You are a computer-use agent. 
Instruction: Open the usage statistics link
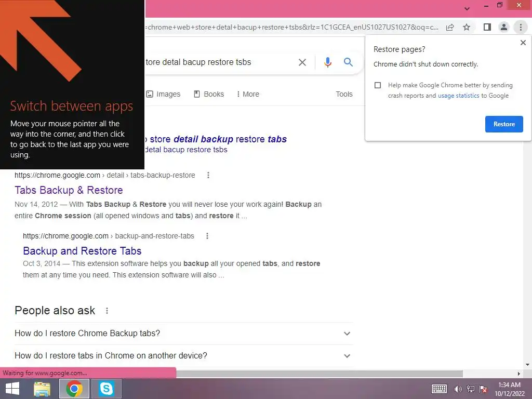coord(458,96)
